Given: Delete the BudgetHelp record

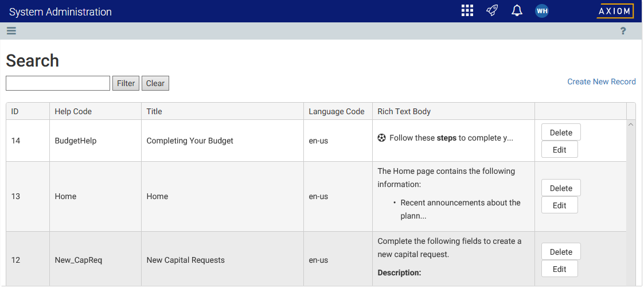Looking at the screenshot, I should [561, 133].
